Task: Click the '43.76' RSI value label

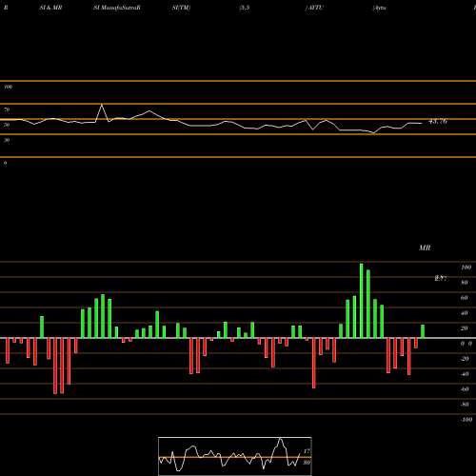Action: point(438,121)
